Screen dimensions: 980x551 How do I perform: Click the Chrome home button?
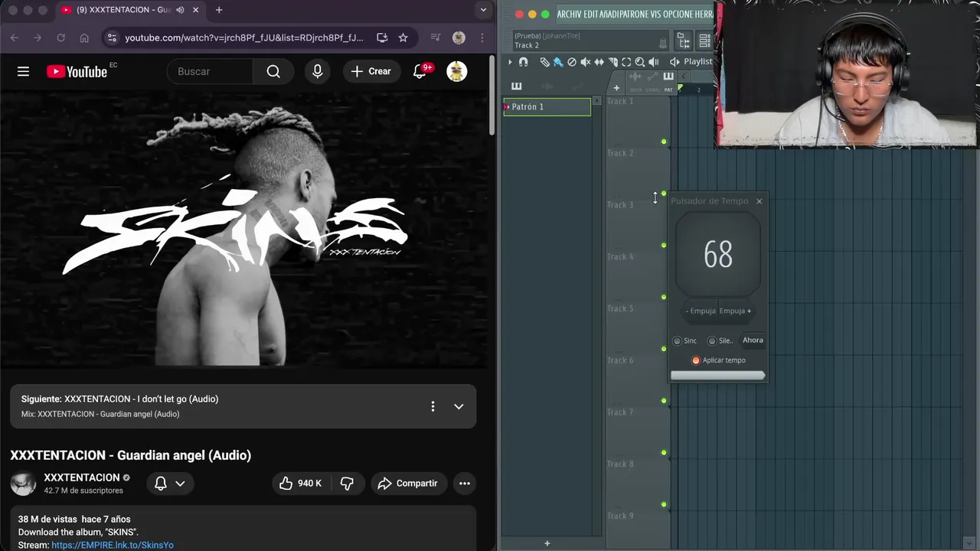84,37
